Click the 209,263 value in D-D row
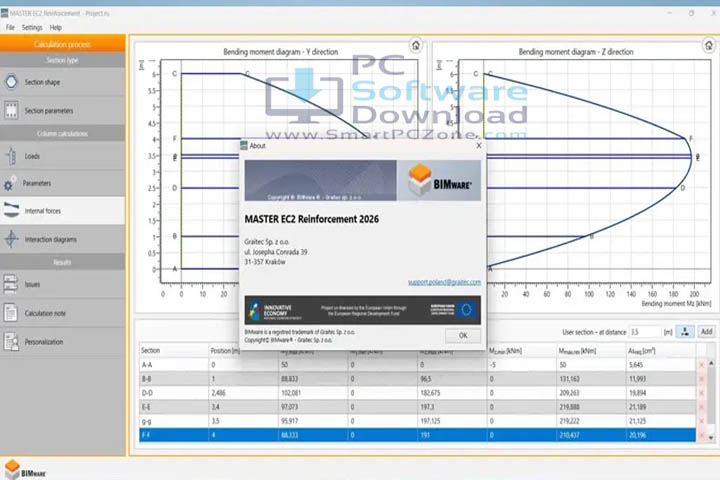The image size is (720, 480). (569, 393)
